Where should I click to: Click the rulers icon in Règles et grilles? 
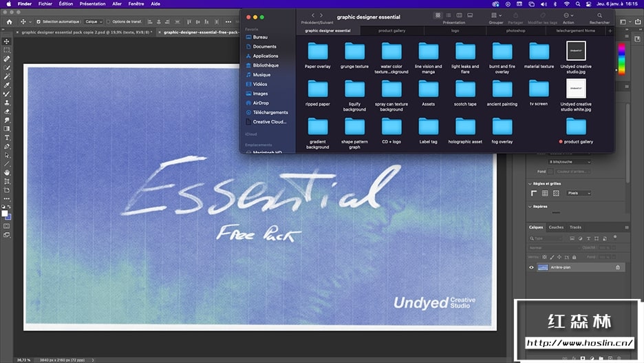click(534, 194)
